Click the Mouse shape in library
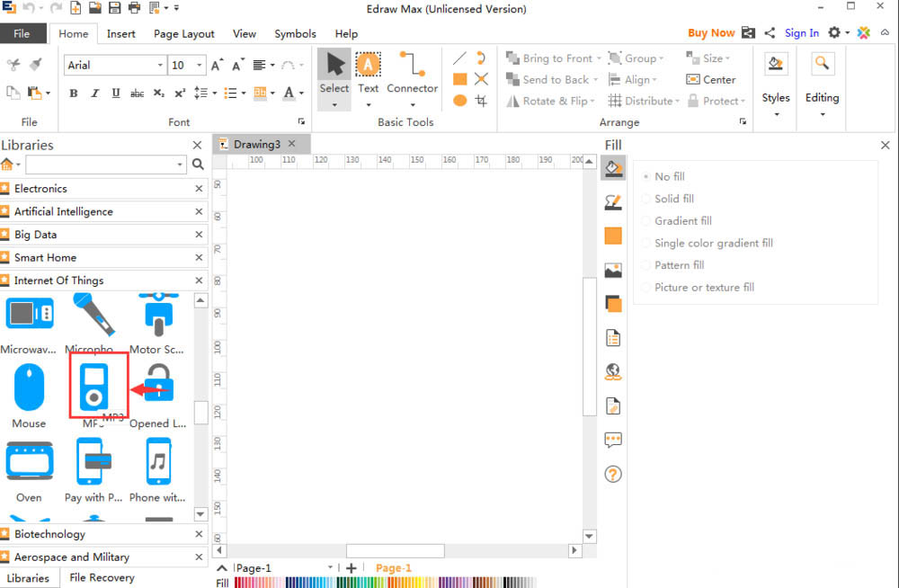899x588 pixels. pyautogui.click(x=29, y=388)
